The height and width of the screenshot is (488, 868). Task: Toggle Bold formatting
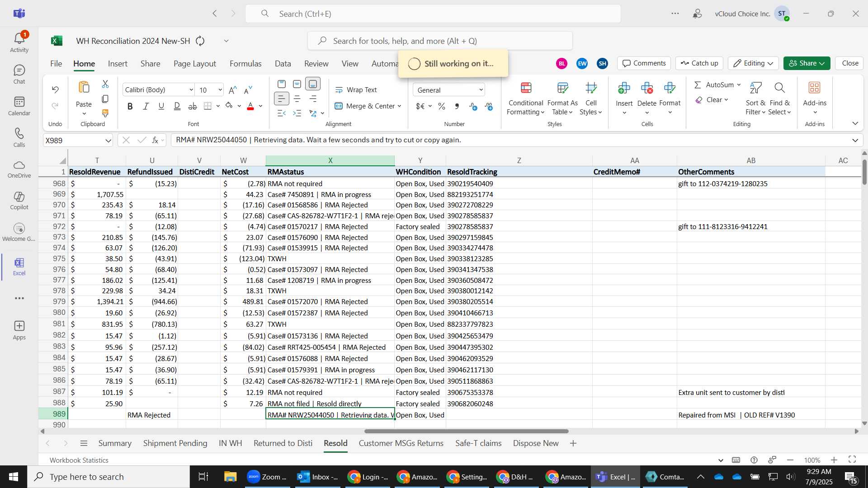pos(130,106)
